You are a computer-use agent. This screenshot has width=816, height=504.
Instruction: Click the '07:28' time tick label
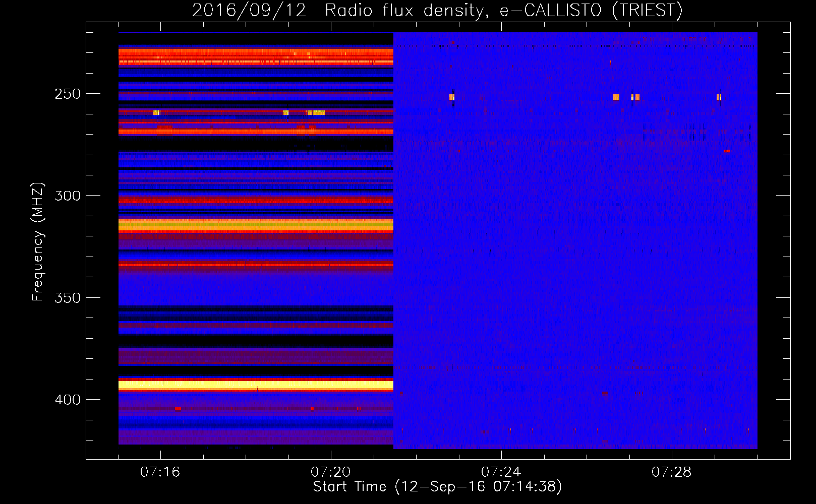(x=671, y=472)
